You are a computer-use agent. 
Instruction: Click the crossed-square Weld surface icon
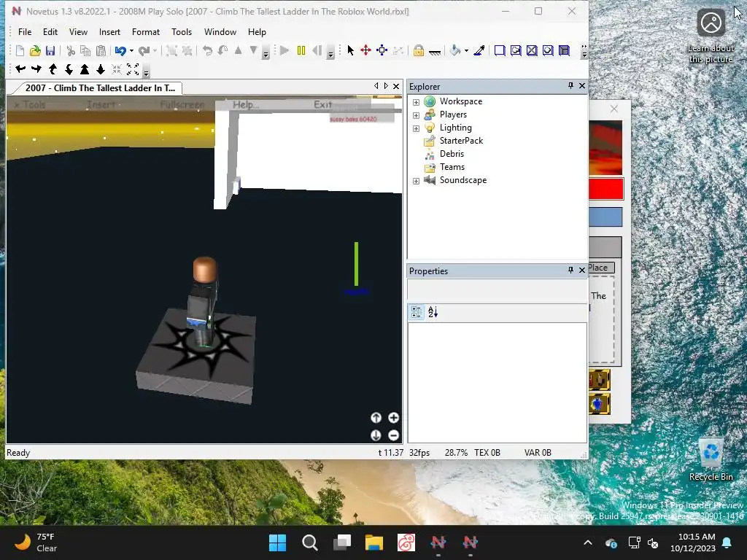[x=532, y=50]
